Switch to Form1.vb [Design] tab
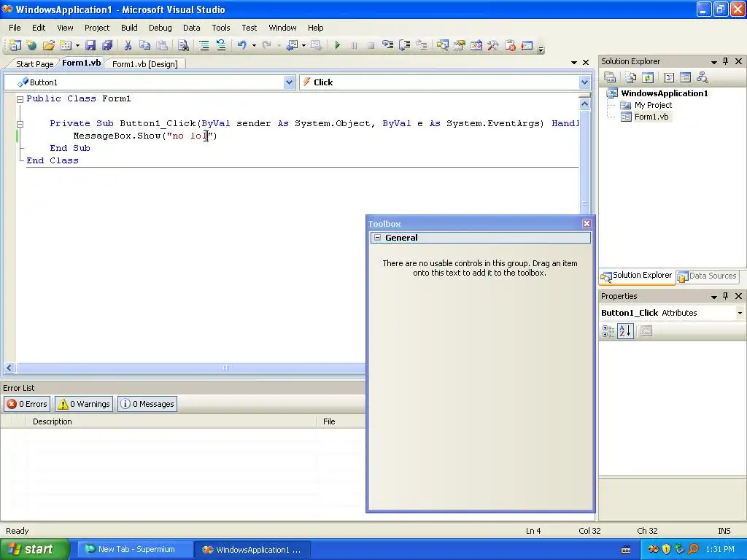 pyautogui.click(x=145, y=64)
